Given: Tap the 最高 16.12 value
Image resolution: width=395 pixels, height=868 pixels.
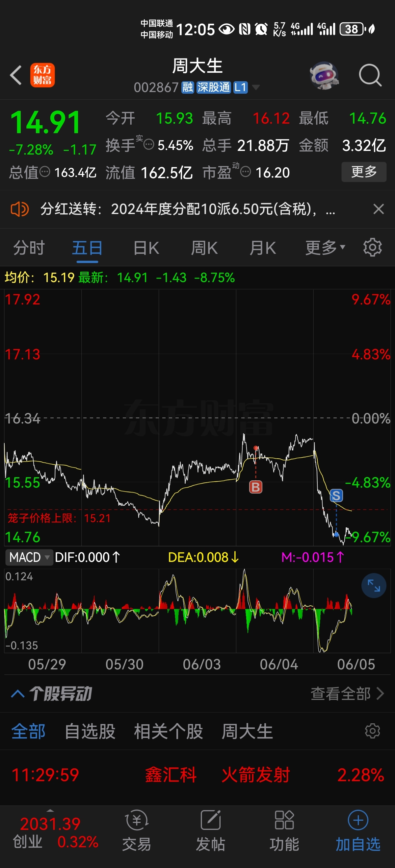Looking at the screenshot, I should click(x=271, y=118).
